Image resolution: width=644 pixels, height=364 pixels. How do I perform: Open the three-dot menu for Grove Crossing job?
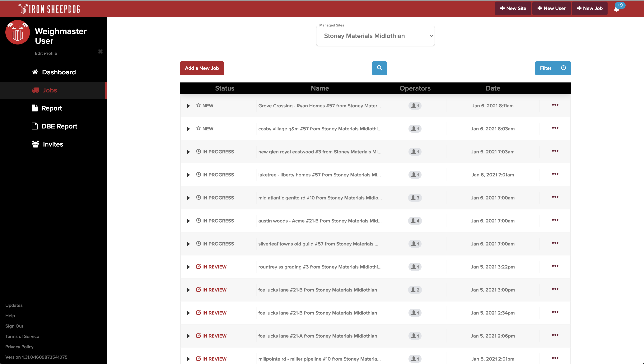point(555,105)
